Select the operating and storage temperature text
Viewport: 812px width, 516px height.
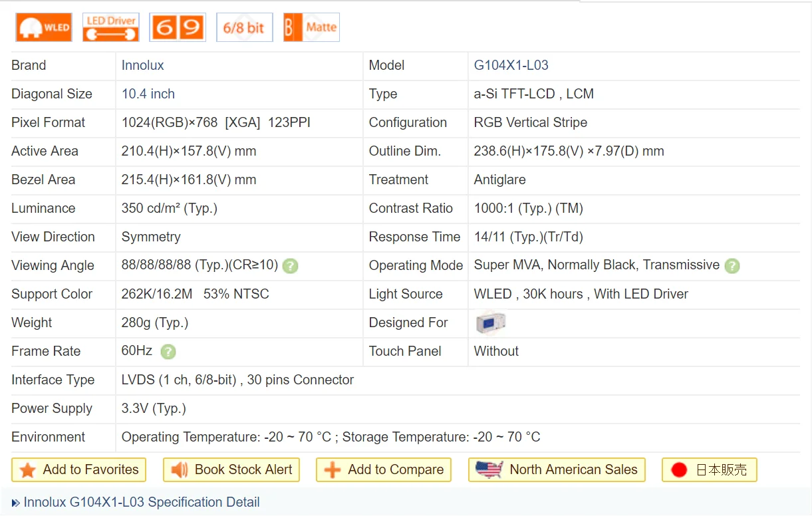click(331, 437)
